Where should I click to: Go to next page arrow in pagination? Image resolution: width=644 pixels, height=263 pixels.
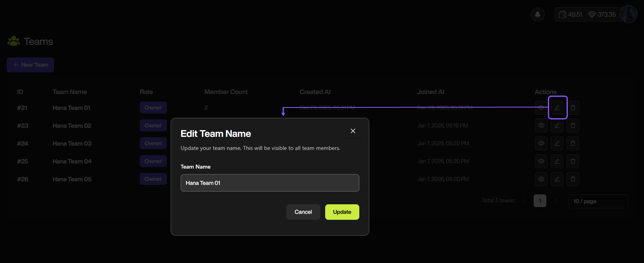pos(556,201)
